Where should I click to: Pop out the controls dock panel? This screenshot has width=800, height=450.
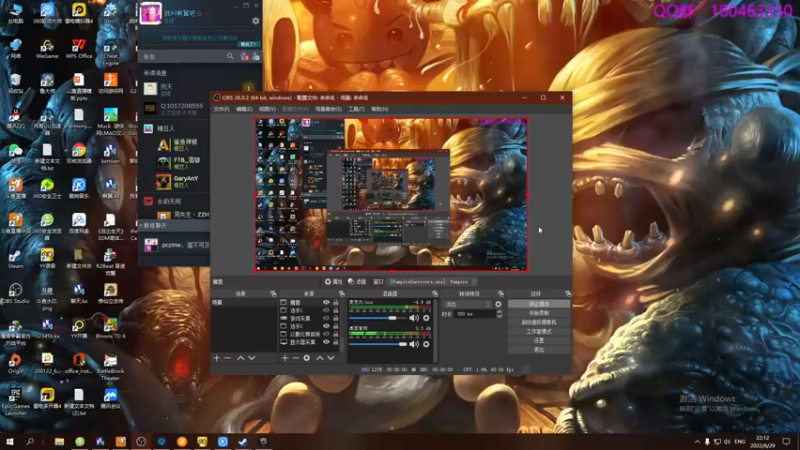pos(568,294)
